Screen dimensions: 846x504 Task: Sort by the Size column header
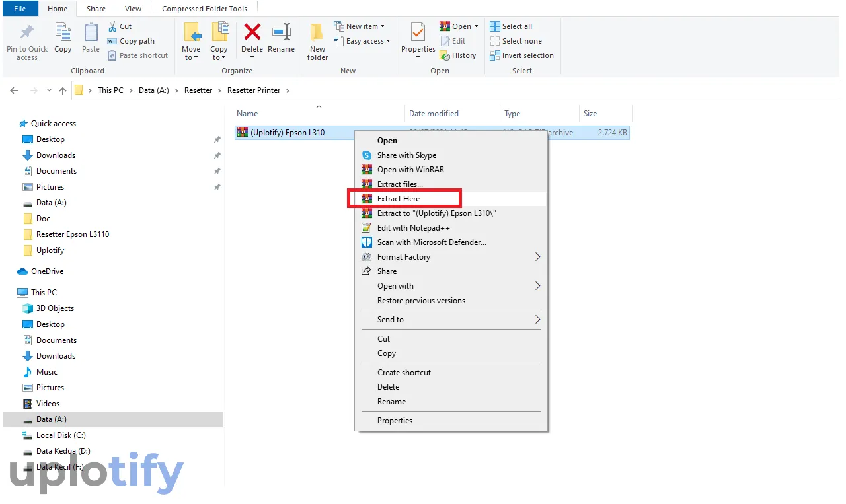pos(590,114)
